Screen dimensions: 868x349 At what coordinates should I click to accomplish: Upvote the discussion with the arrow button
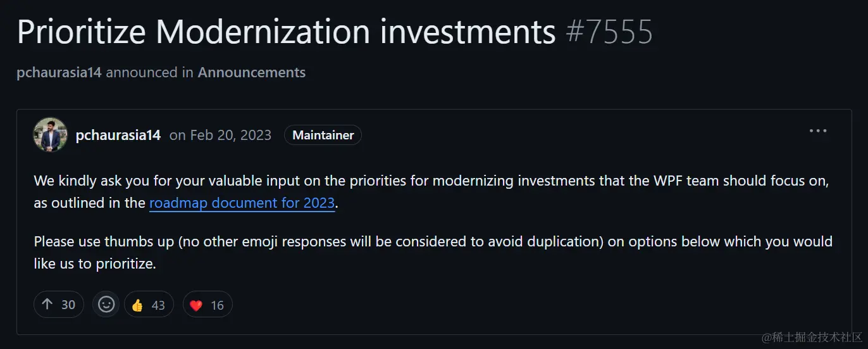tap(59, 305)
